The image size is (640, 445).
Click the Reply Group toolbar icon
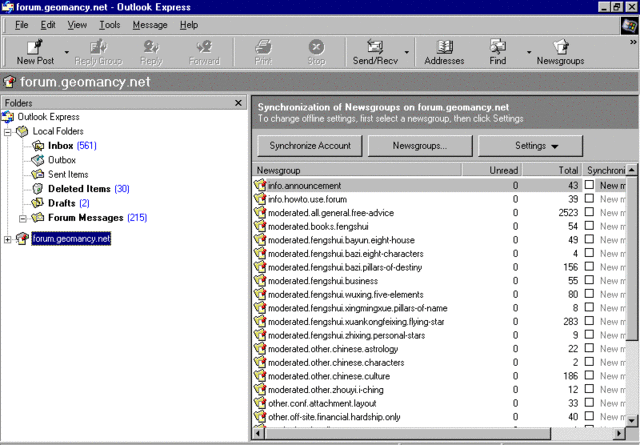[x=98, y=47]
